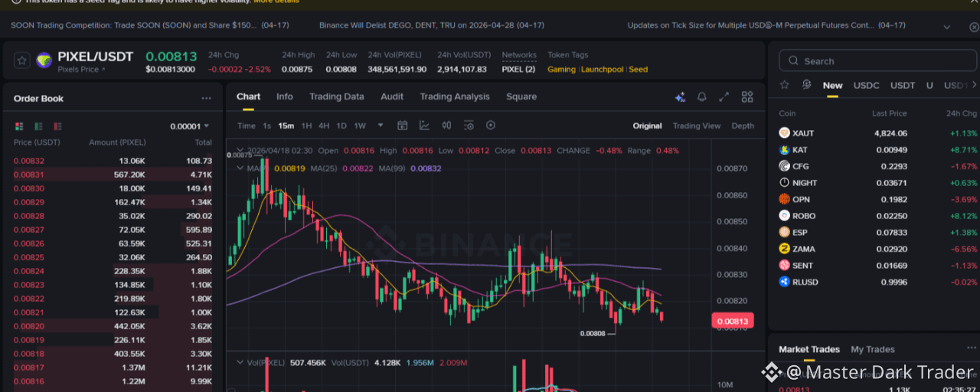Open the Launchpool token tag
Image resolution: width=980 pixels, height=392 pixels.
[603, 70]
